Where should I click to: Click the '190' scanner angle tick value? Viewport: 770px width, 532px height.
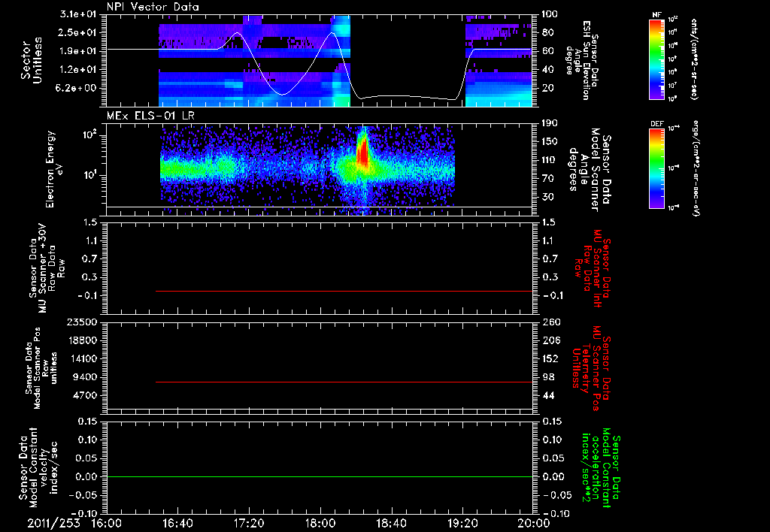tap(550, 123)
